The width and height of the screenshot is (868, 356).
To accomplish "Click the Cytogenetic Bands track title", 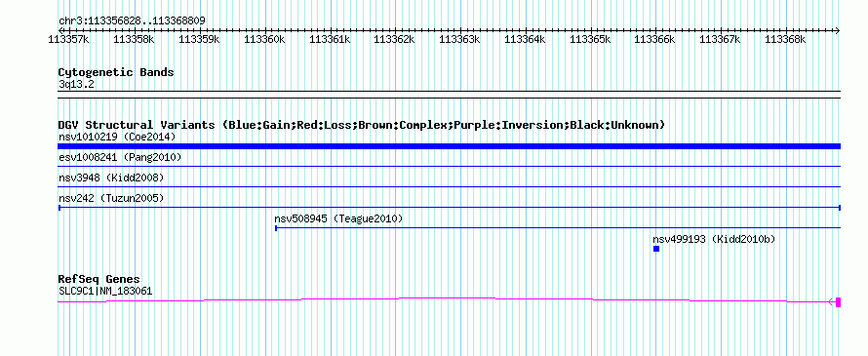I will pos(116,72).
